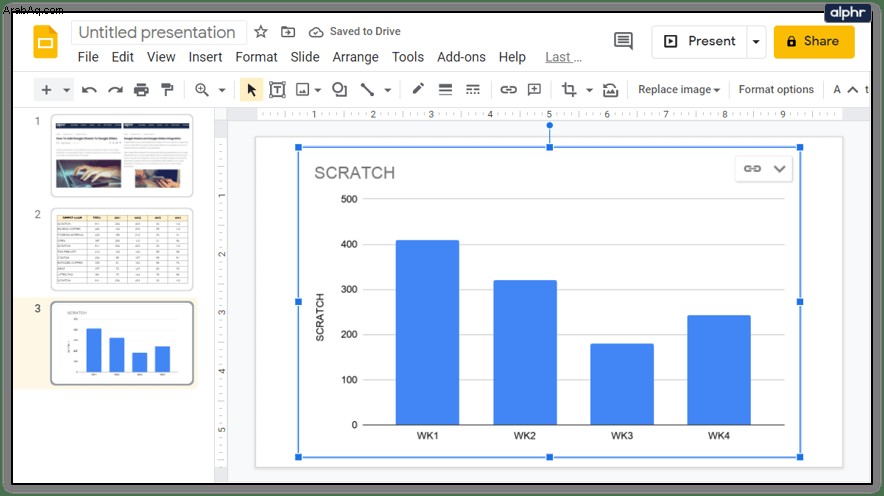Viewport: 884px width, 496px height.
Task: Expand the Present dropdown arrow
Action: tap(756, 42)
